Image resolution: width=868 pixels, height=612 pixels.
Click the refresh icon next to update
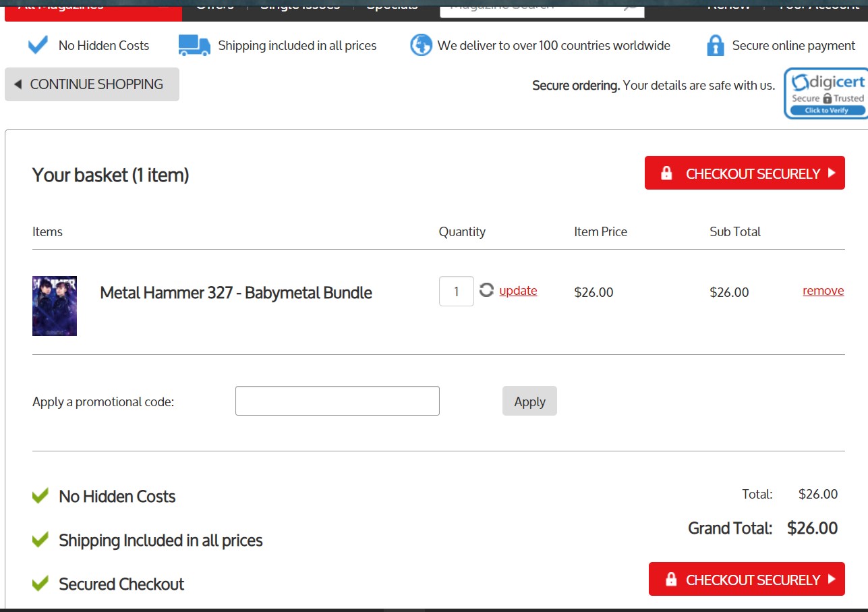[x=486, y=290]
